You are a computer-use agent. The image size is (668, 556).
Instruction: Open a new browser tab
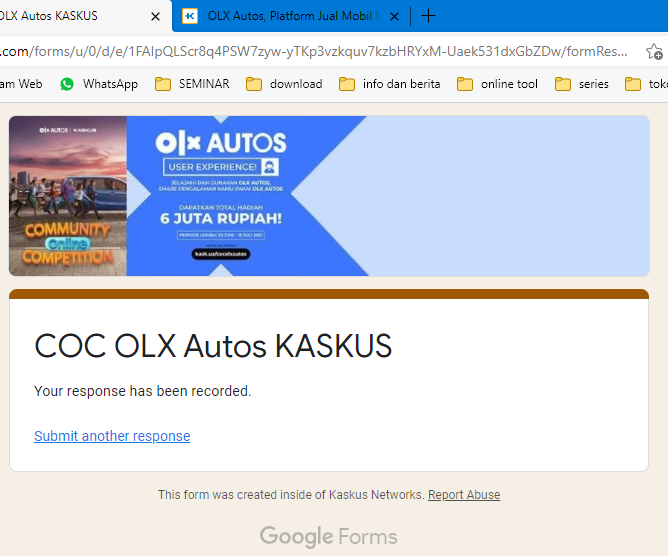point(428,16)
